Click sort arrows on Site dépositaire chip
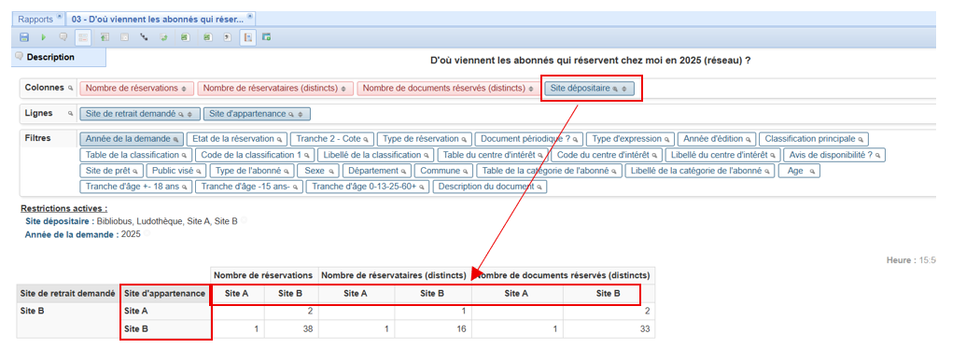This screenshot has height=362, width=980. (624, 89)
